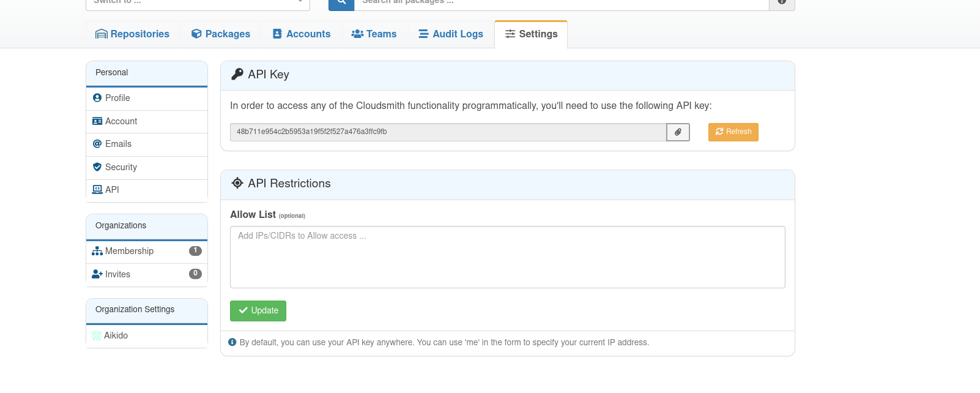Click the Account card icon
The width and height of the screenshot is (980, 393).
point(97,121)
